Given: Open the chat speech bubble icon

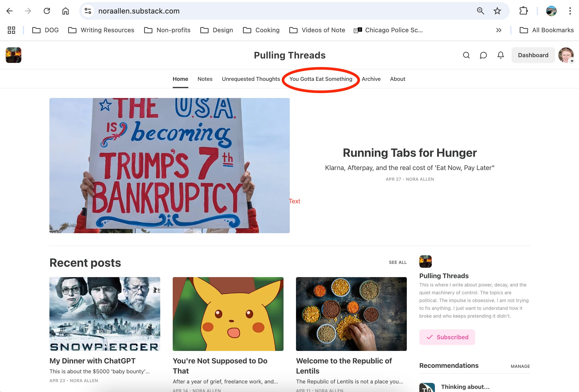Looking at the screenshot, I should click(x=483, y=55).
